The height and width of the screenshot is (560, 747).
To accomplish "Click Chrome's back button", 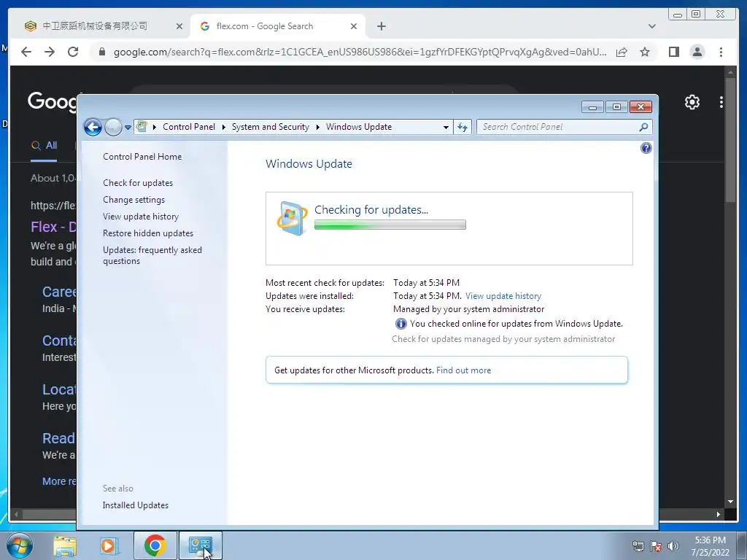I will (26, 52).
